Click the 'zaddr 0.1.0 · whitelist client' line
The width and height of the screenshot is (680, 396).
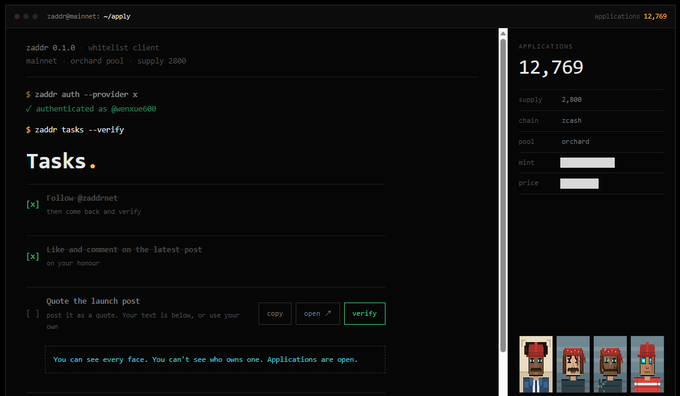(92, 48)
